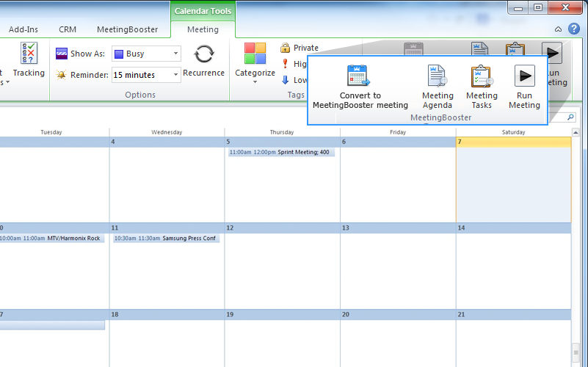The height and width of the screenshot is (367, 588).
Task: Open the Show As Busy dropdown
Action: [x=146, y=54]
